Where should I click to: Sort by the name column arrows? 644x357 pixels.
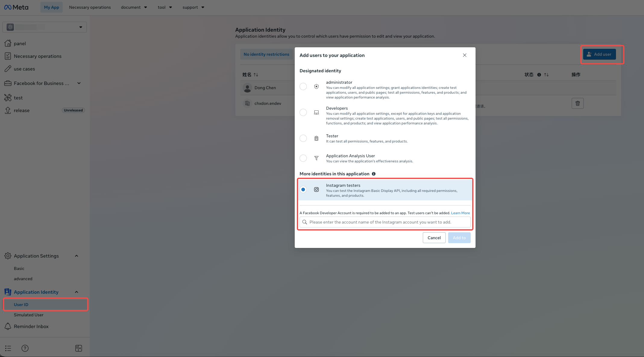[256, 75]
